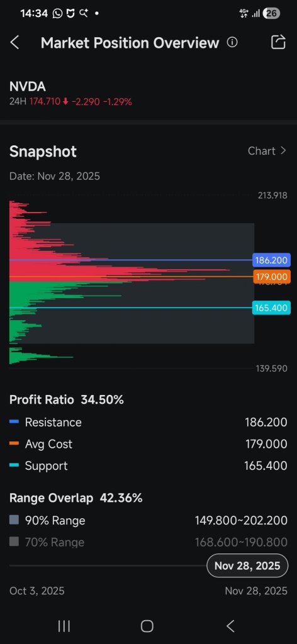Tap the Avg Cost value 179.000 in list
Viewport: 297px width, 644px height.
pos(266,444)
